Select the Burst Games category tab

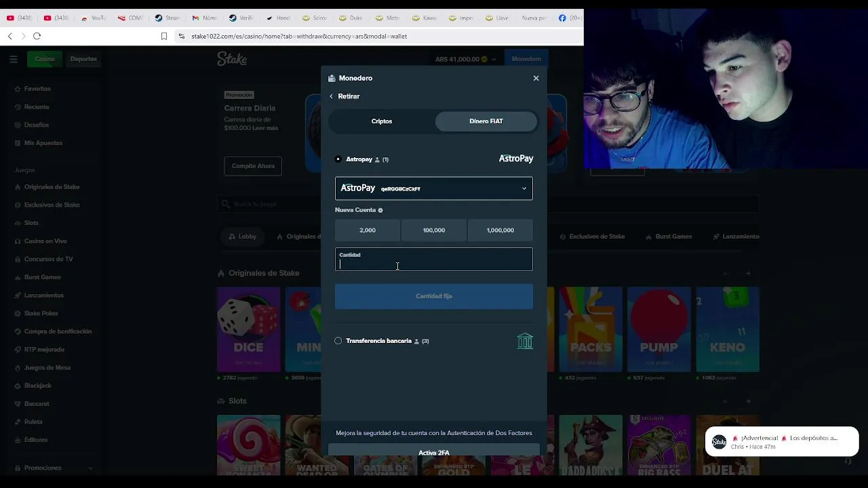click(x=668, y=237)
